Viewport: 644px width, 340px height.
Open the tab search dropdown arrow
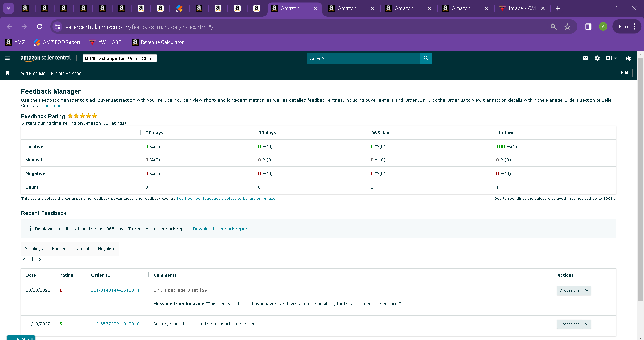[x=8, y=8]
